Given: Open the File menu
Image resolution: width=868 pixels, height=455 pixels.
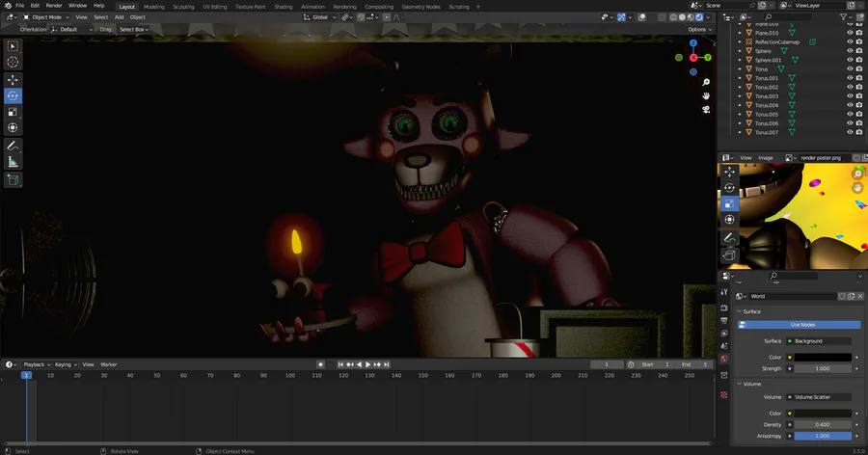Looking at the screenshot, I should [20, 6].
